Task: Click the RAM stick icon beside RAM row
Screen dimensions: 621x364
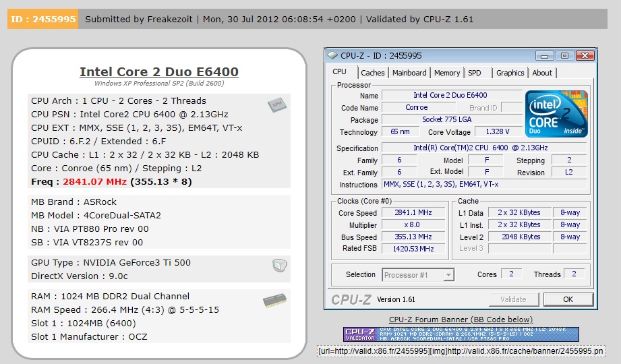Action: (274, 301)
